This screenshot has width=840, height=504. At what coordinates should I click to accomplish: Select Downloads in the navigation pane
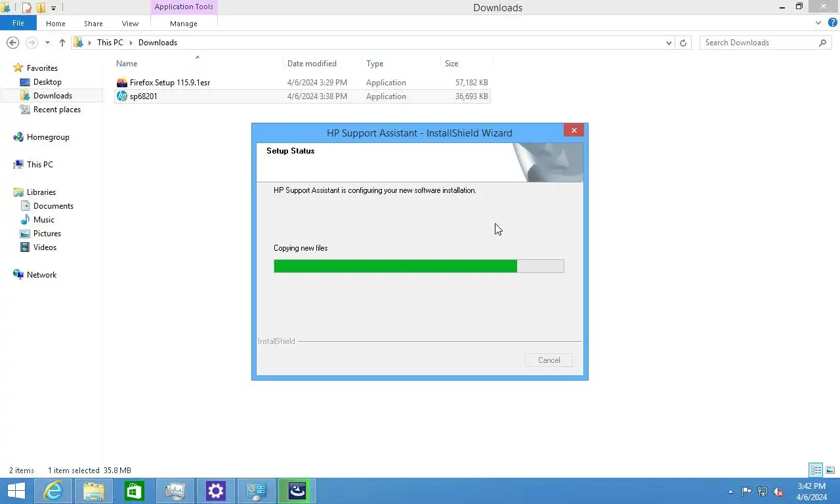click(52, 96)
